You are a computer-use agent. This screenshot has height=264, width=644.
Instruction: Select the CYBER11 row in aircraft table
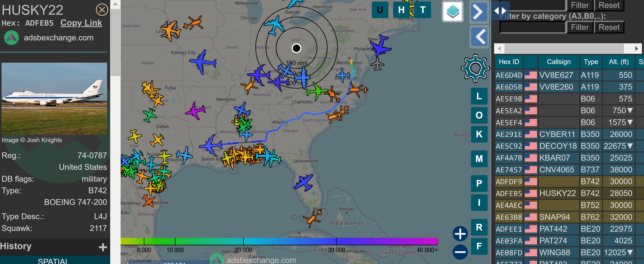pyautogui.click(x=569, y=134)
